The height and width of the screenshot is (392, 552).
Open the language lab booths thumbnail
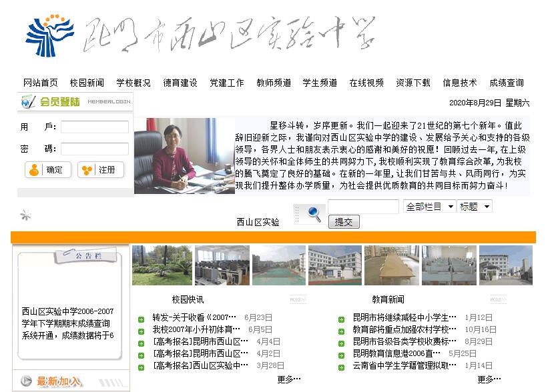(x=449, y=265)
